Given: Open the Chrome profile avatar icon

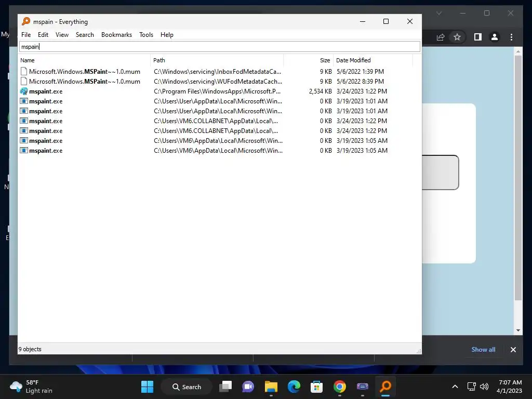Looking at the screenshot, I should (495, 37).
